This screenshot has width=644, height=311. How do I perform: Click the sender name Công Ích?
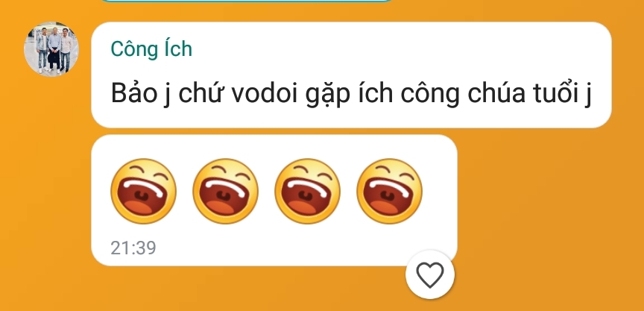[151, 49]
